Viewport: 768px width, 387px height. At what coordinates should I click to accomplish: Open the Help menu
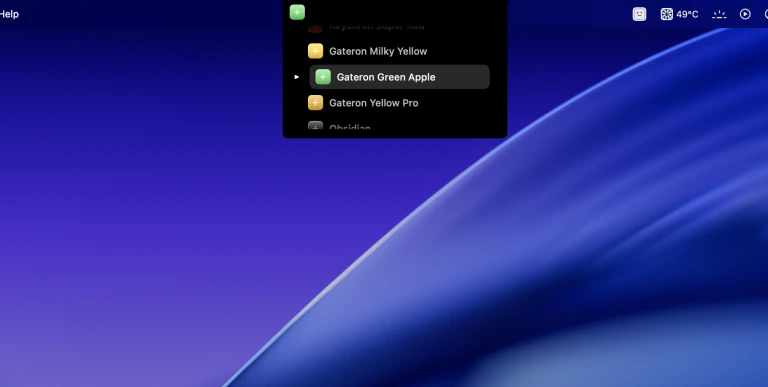[x=9, y=14]
